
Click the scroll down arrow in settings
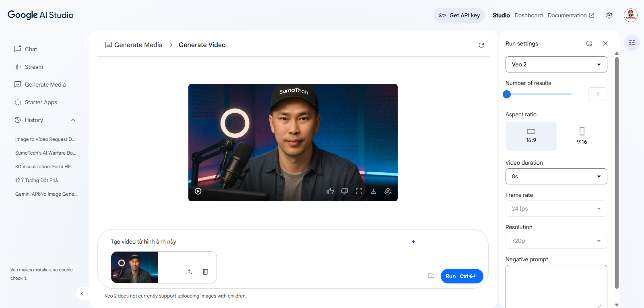click(617, 305)
